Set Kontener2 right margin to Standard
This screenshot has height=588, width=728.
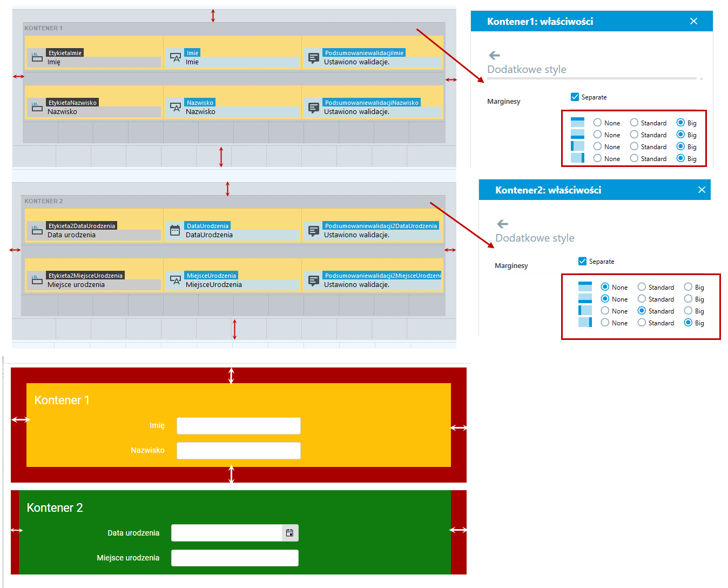pos(642,323)
